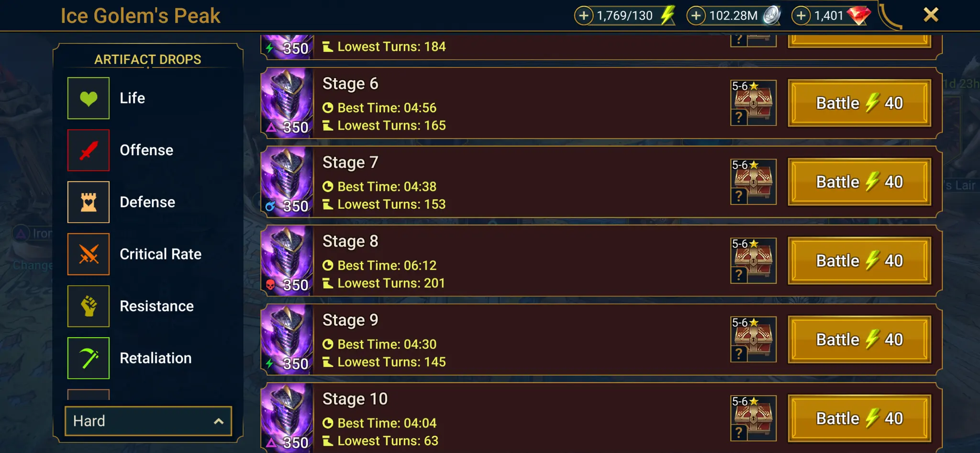980x453 pixels.
Task: View Stage 9 boss portrait thumbnail
Action: coord(287,340)
